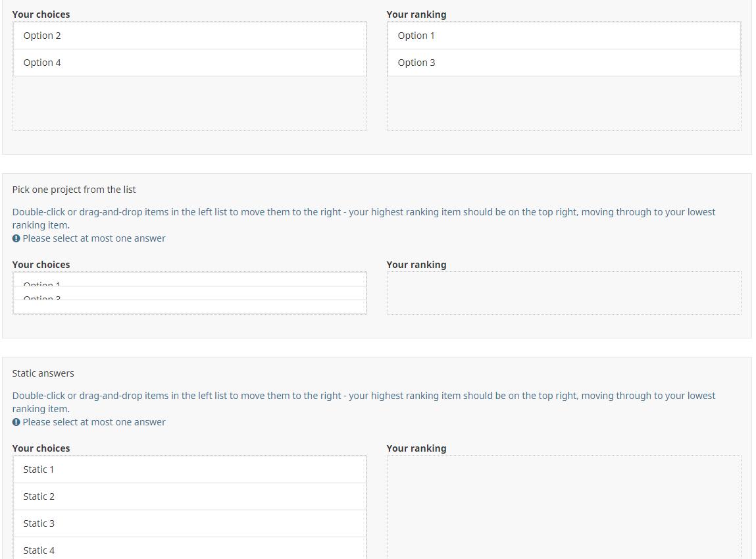Click the 'Static answers' question title
The height and width of the screenshot is (559, 756).
[x=43, y=373]
